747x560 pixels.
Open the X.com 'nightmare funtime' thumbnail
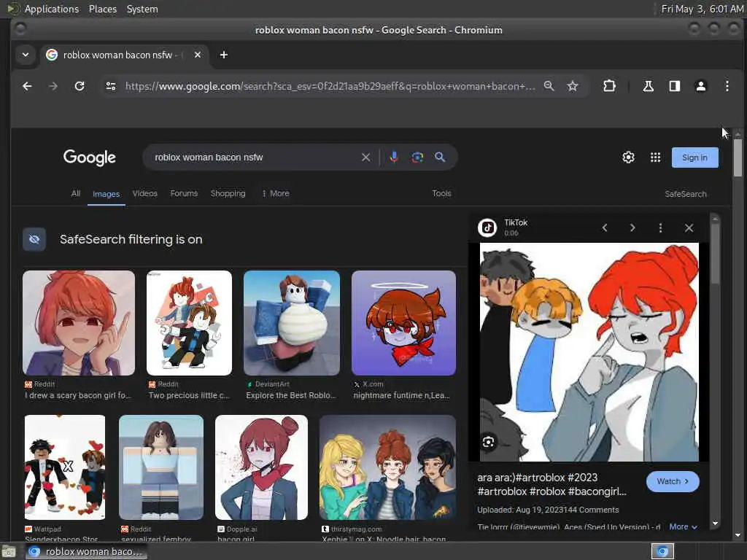[403, 323]
